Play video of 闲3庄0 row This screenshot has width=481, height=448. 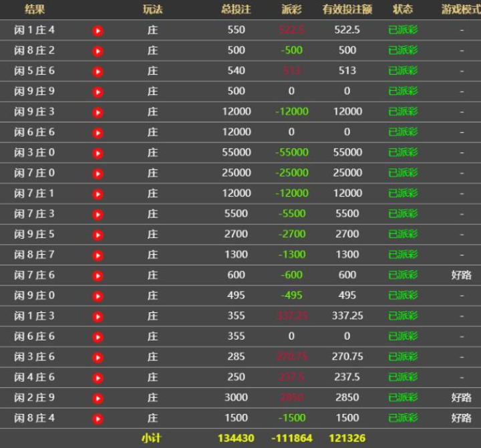tap(98, 153)
